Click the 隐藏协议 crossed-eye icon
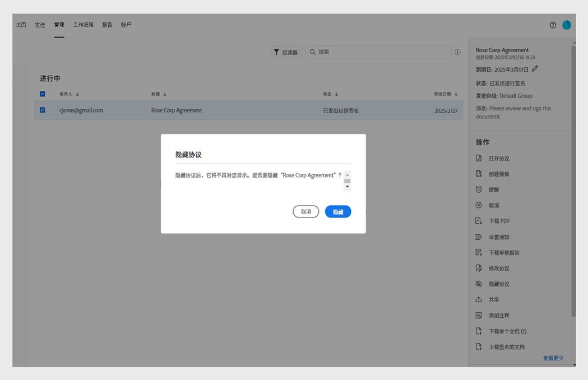The image size is (588, 380). tap(479, 284)
